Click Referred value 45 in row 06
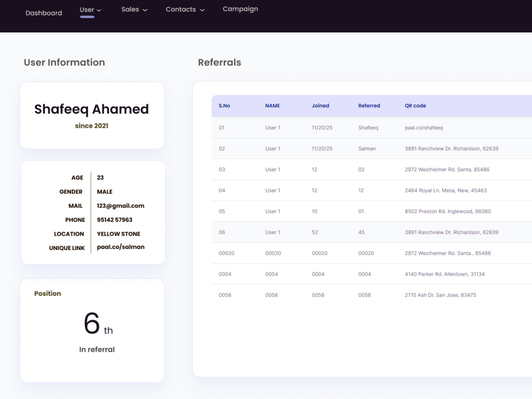 [361, 232]
